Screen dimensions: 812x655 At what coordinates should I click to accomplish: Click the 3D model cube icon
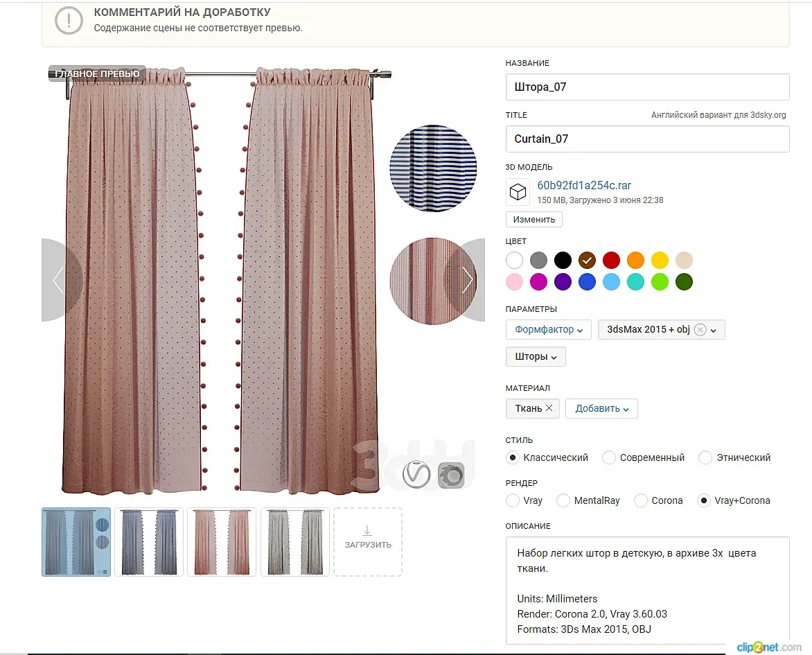click(x=518, y=192)
